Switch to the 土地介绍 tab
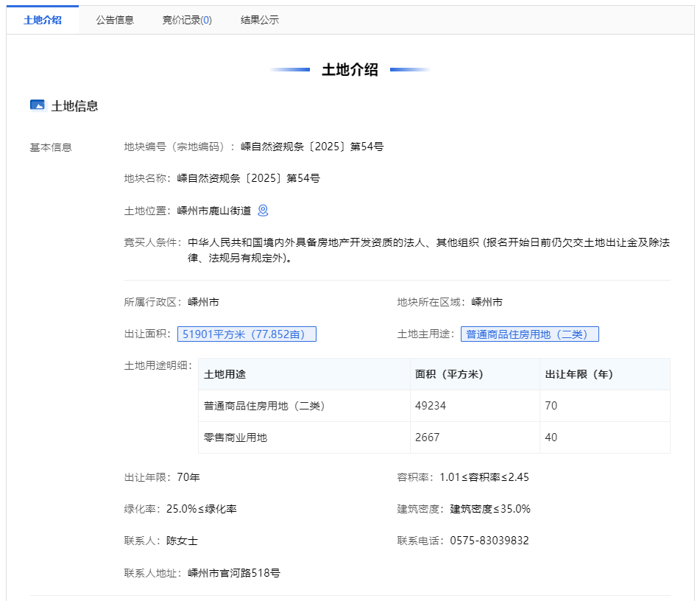The width and height of the screenshot is (700, 601). (43, 20)
